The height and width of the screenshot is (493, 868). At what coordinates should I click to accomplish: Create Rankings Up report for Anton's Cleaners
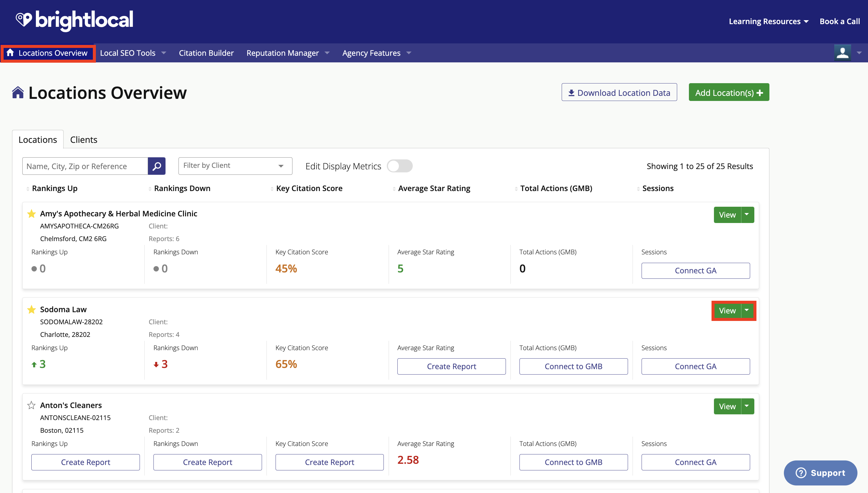pyautogui.click(x=85, y=462)
